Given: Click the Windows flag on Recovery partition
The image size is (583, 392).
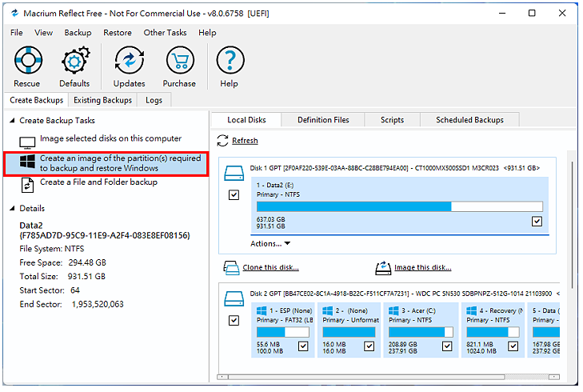Looking at the screenshot, I should click(x=472, y=311).
